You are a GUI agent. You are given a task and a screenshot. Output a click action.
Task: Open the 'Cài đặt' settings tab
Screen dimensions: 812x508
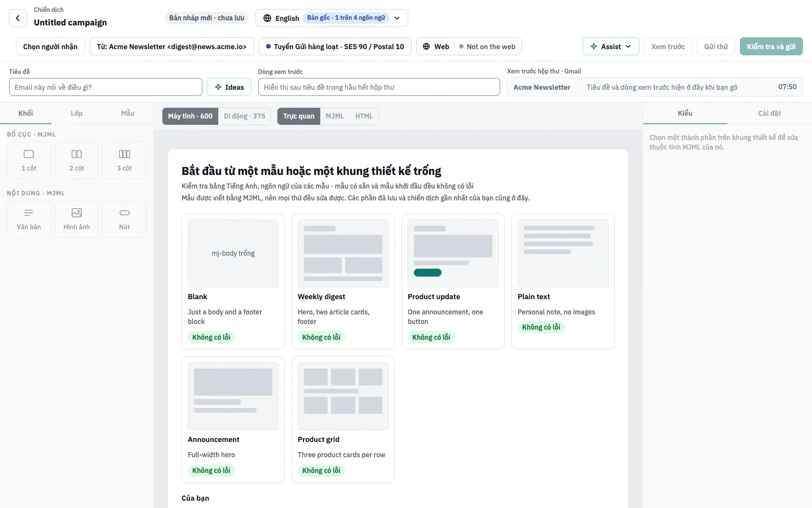(770, 113)
